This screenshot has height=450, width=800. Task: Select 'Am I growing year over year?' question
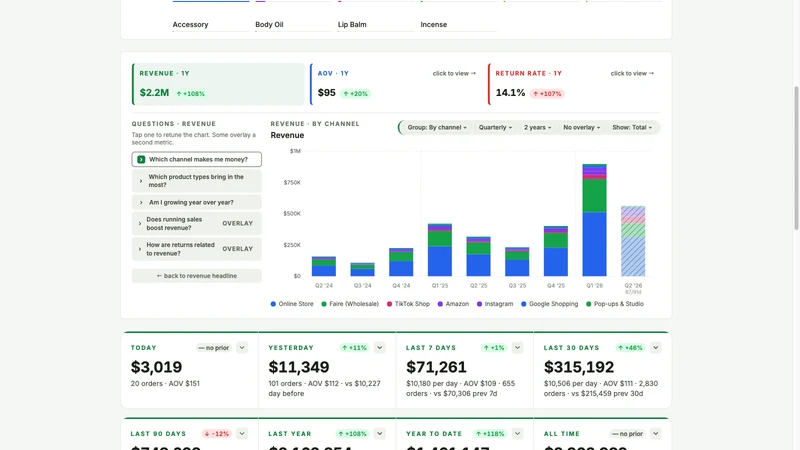click(196, 202)
